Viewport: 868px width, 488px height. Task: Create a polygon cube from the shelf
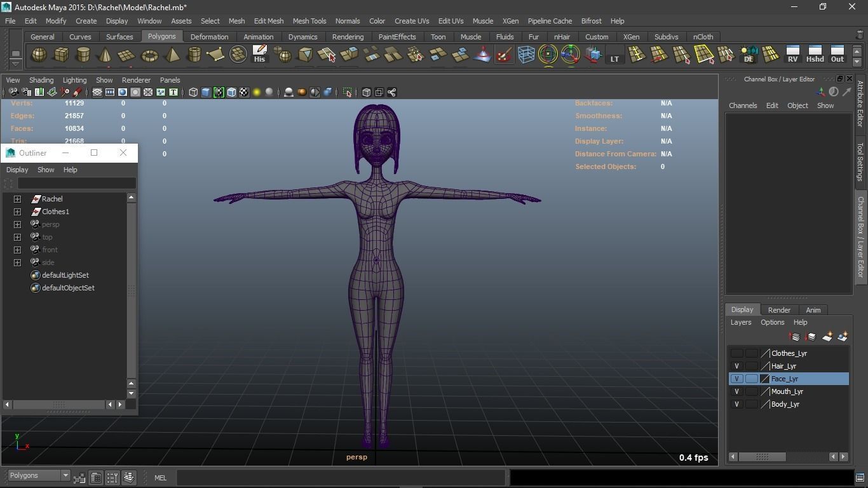(x=61, y=55)
